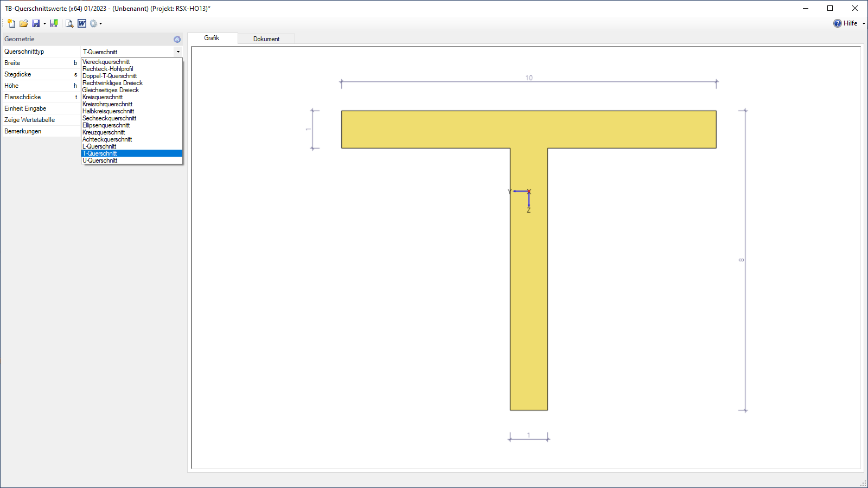Screen dimensions: 868x488
Task: Select Rechteck-Hohlprofil from the list
Action: (131, 69)
